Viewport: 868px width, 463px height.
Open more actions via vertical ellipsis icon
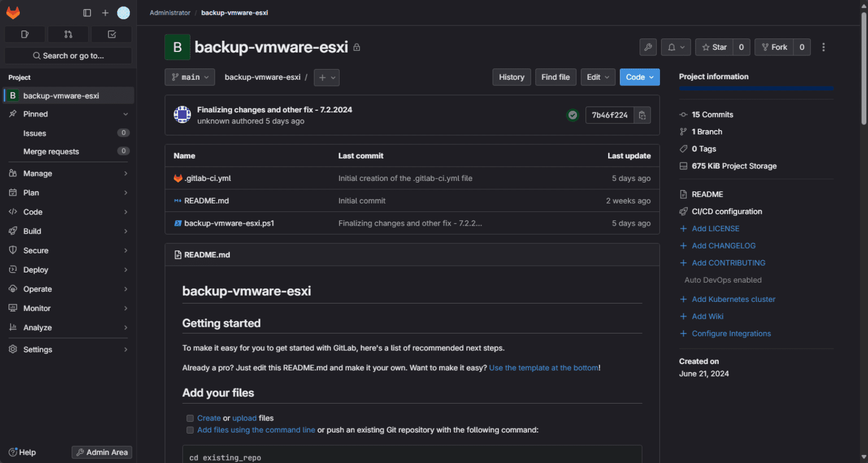pos(823,47)
